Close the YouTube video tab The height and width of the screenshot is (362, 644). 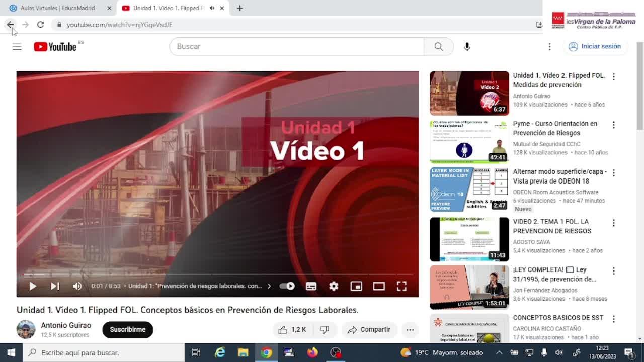pyautogui.click(x=222, y=8)
